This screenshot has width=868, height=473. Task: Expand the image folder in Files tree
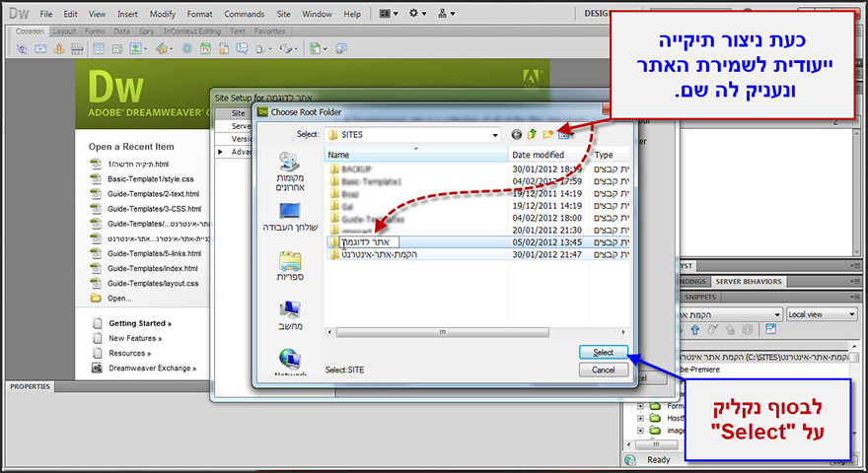[640, 430]
